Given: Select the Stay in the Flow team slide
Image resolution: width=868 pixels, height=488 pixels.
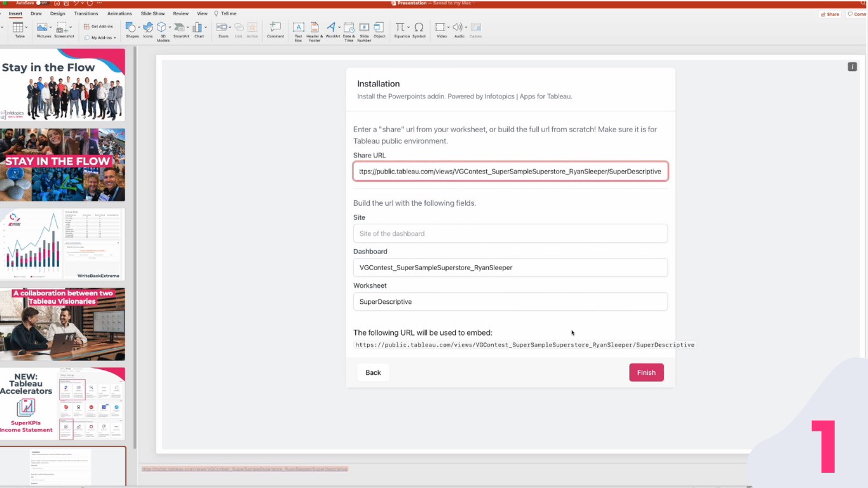Looking at the screenshot, I should pyautogui.click(x=62, y=85).
